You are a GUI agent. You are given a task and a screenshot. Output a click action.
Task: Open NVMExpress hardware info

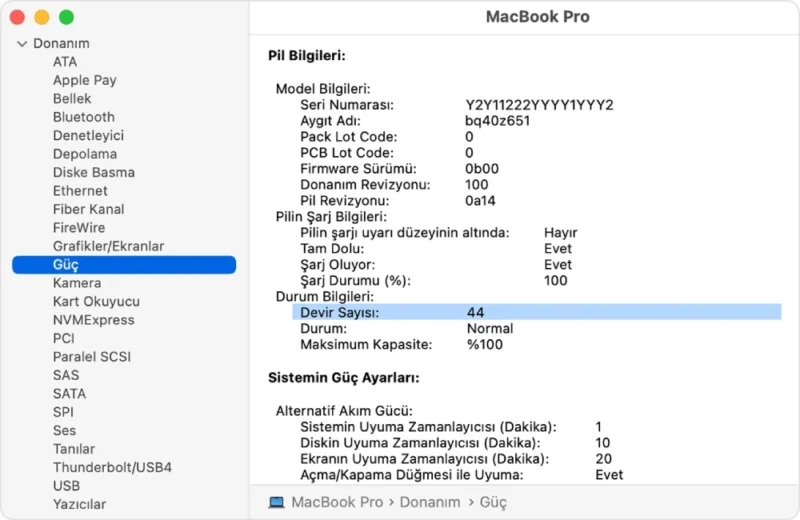pyautogui.click(x=93, y=320)
